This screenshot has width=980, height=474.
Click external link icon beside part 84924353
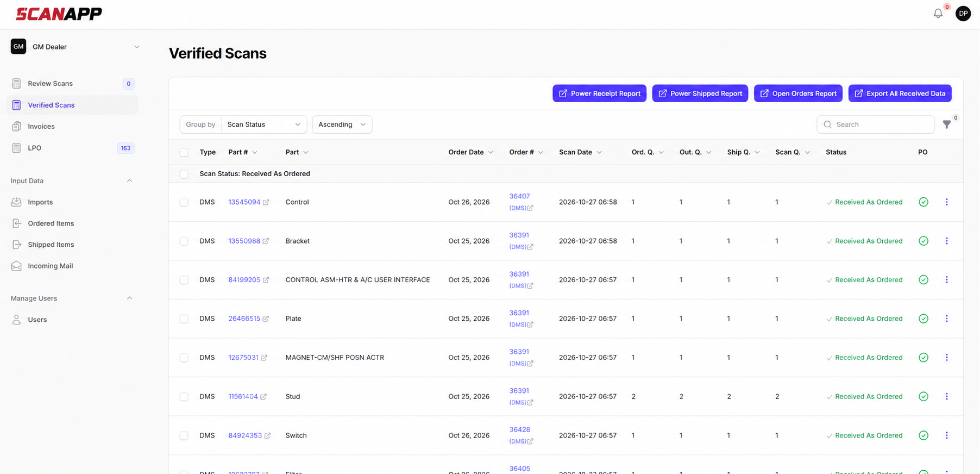click(267, 436)
